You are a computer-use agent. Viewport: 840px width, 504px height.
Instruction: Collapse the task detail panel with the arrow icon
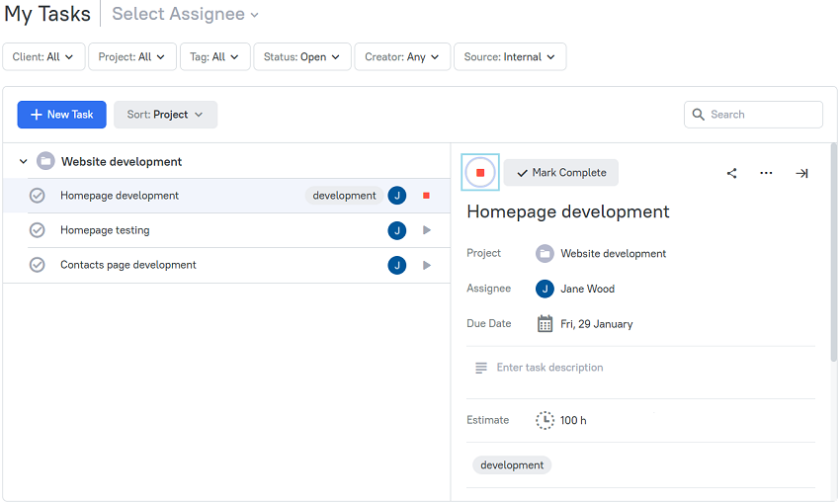(802, 173)
